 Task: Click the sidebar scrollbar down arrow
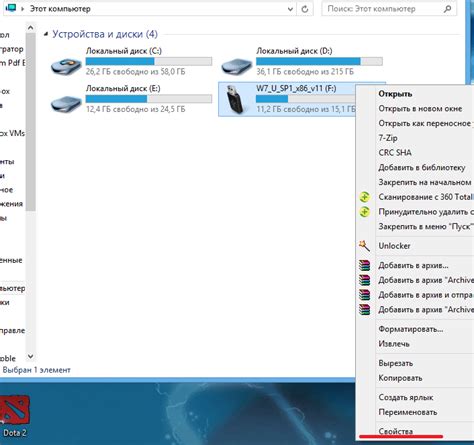point(30,356)
